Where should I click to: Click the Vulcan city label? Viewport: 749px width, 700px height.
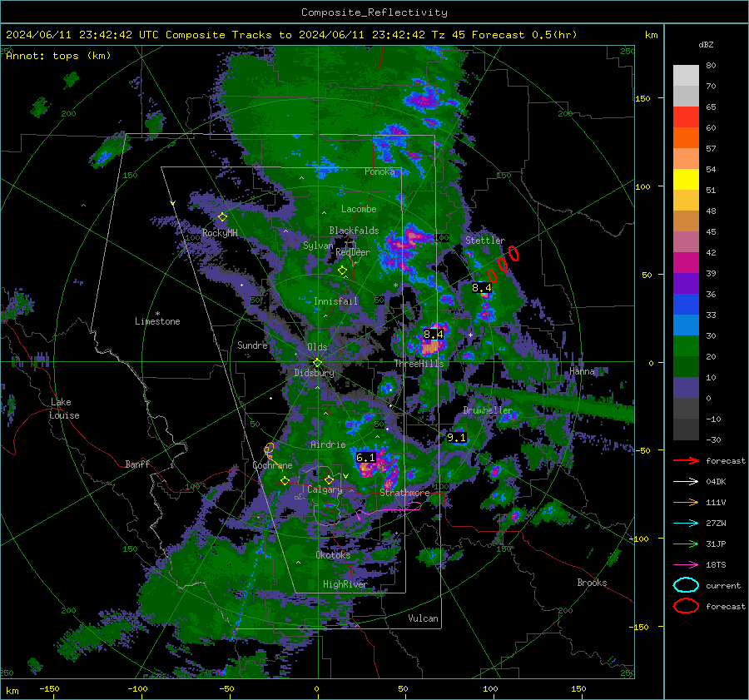(424, 618)
